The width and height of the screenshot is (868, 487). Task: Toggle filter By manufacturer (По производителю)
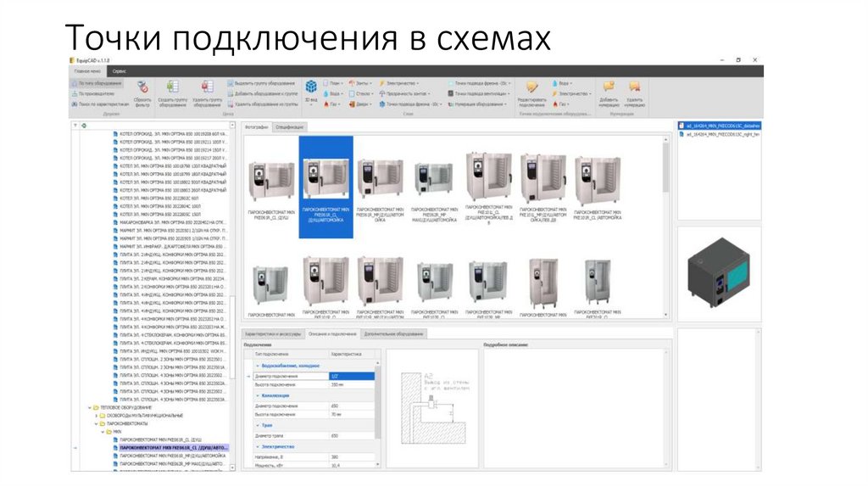click(x=93, y=93)
